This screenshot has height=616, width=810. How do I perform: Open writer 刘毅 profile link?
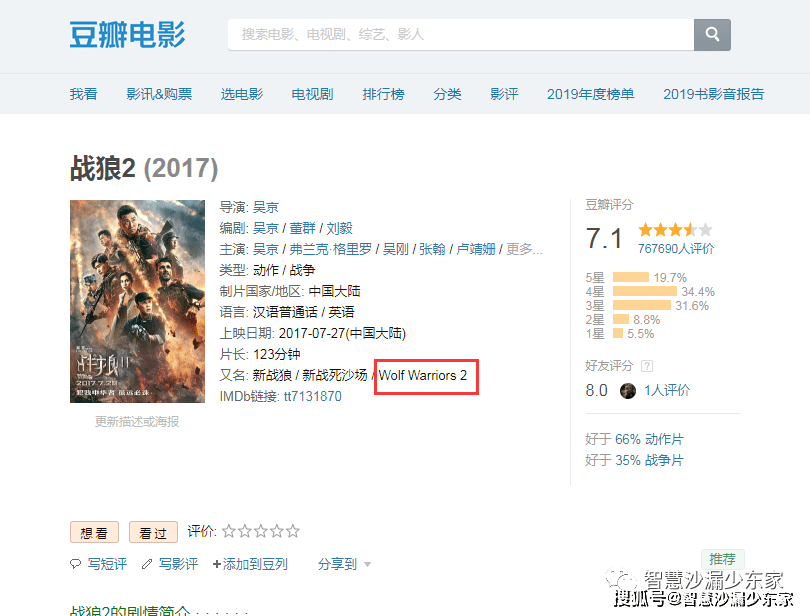pos(339,228)
